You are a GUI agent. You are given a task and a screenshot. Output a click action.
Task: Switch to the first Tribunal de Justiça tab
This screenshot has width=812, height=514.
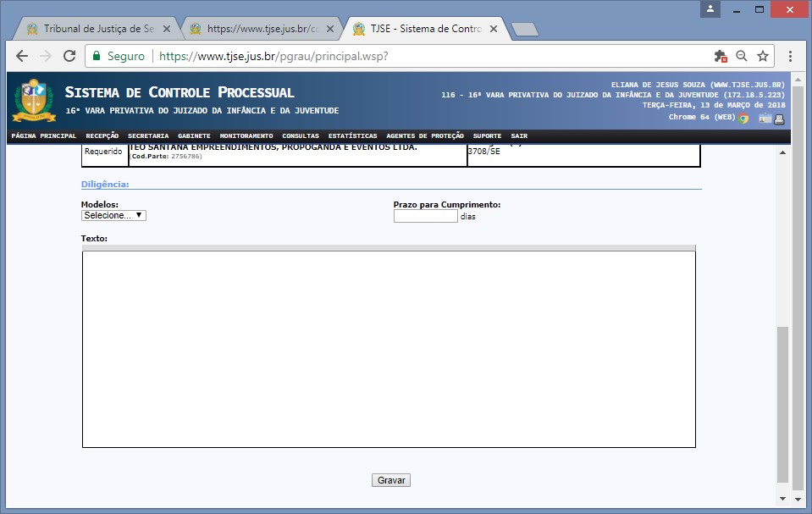click(x=93, y=28)
